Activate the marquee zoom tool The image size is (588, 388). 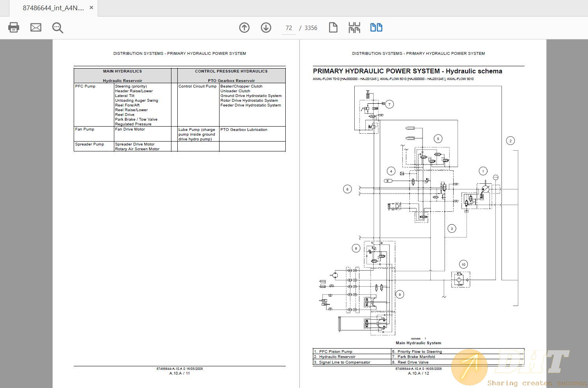click(x=57, y=28)
